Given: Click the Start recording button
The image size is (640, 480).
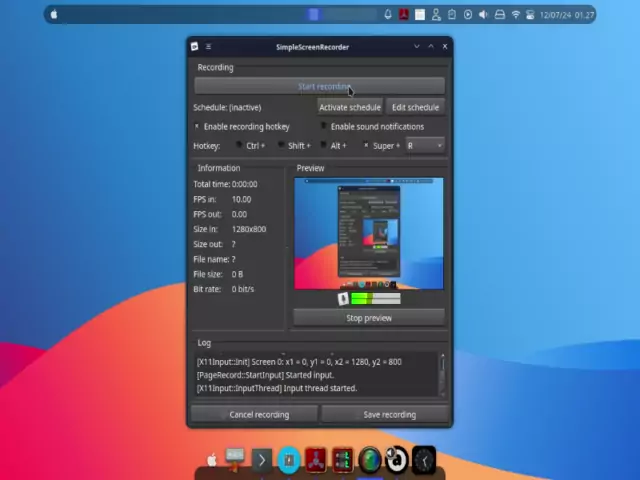Looking at the screenshot, I should 319,86.
